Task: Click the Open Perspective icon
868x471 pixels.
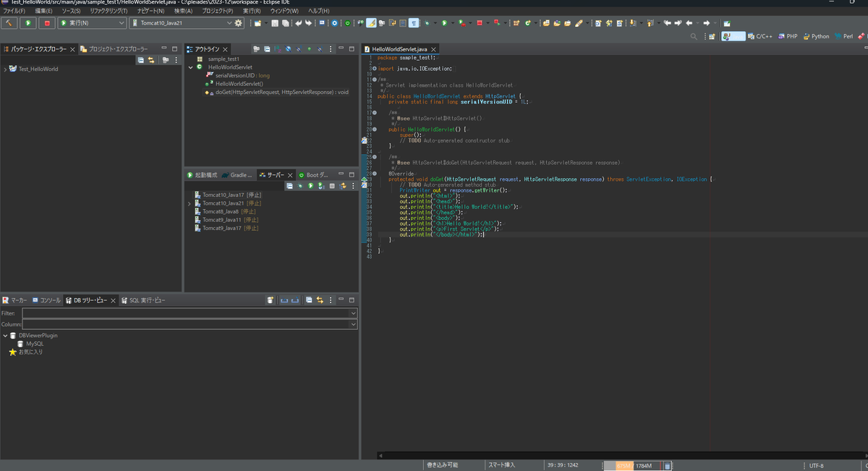Action: coord(712,36)
